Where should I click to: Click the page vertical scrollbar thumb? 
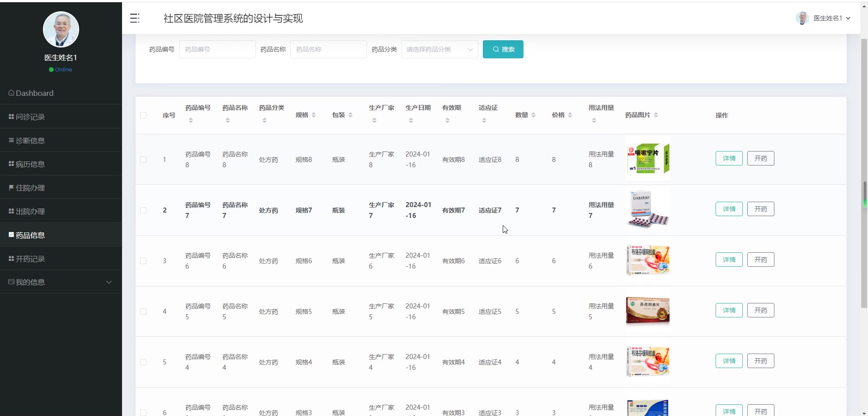(864, 194)
